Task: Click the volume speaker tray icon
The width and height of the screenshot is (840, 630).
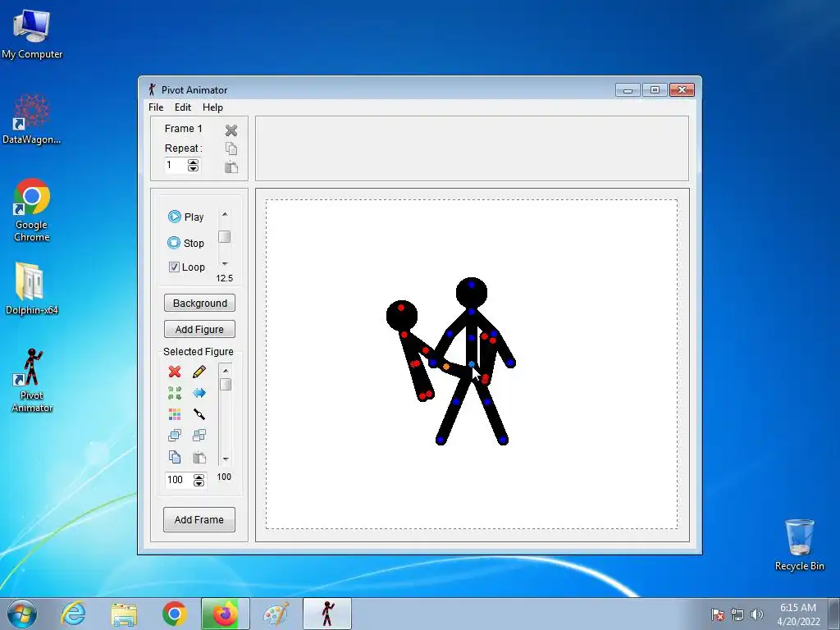Action: [x=756, y=614]
